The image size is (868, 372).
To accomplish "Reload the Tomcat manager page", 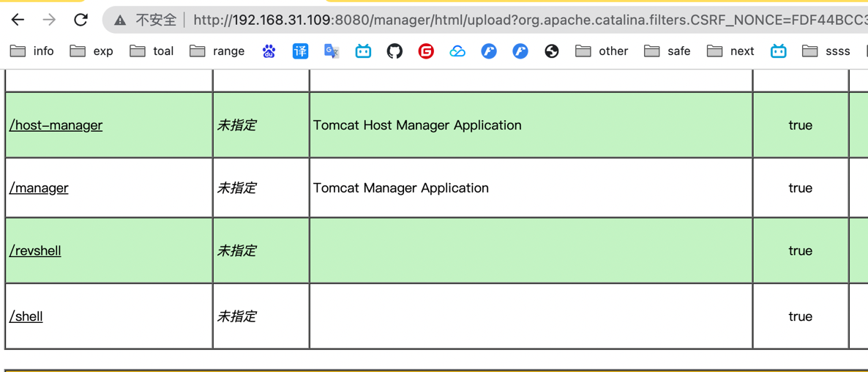I will (81, 20).
